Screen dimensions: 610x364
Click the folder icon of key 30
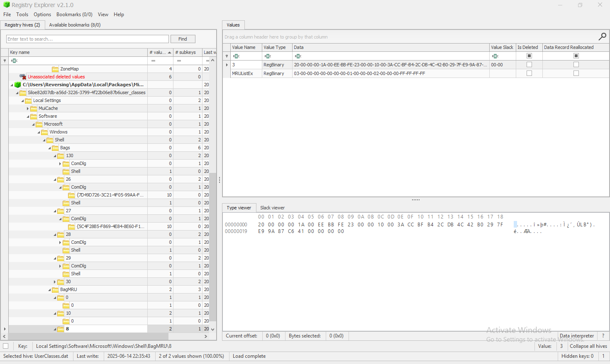(61, 281)
